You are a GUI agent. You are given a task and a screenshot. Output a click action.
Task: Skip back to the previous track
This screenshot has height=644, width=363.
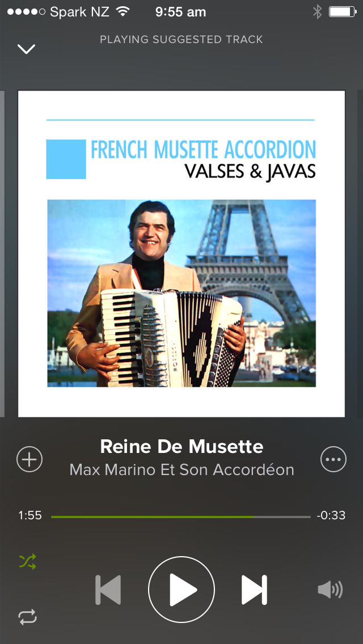[x=108, y=590]
